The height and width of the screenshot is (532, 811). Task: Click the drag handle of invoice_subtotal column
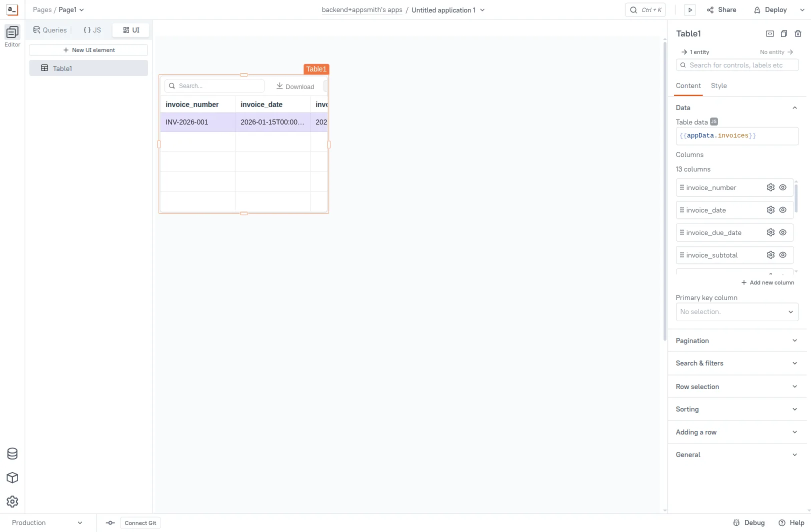pos(682,255)
